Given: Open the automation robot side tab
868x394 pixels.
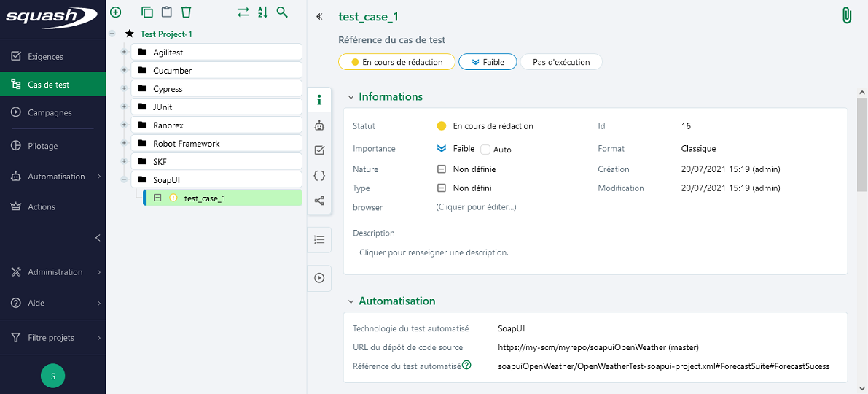Looking at the screenshot, I should [319, 125].
